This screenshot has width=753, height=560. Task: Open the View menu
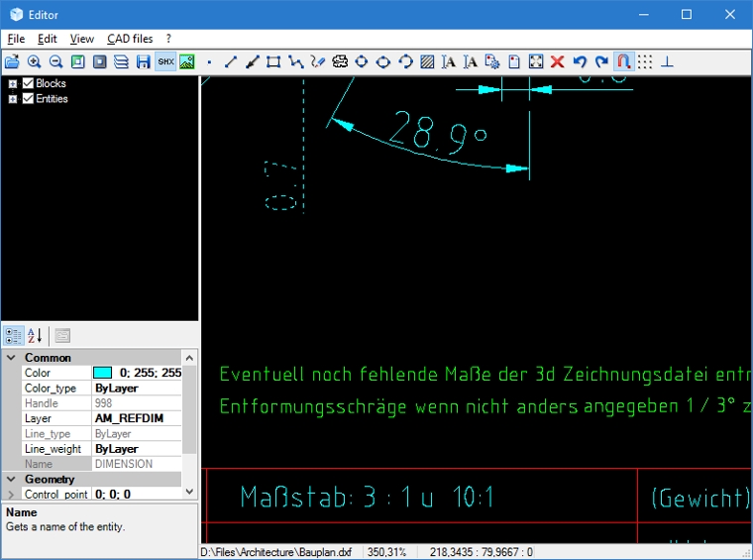(82, 39)
